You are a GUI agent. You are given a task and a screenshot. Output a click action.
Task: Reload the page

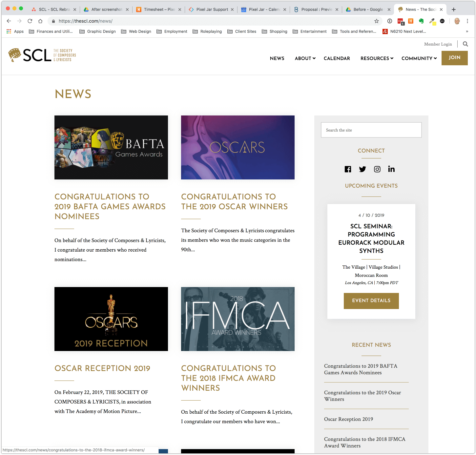pyautogui.click(x=30, y=21)
